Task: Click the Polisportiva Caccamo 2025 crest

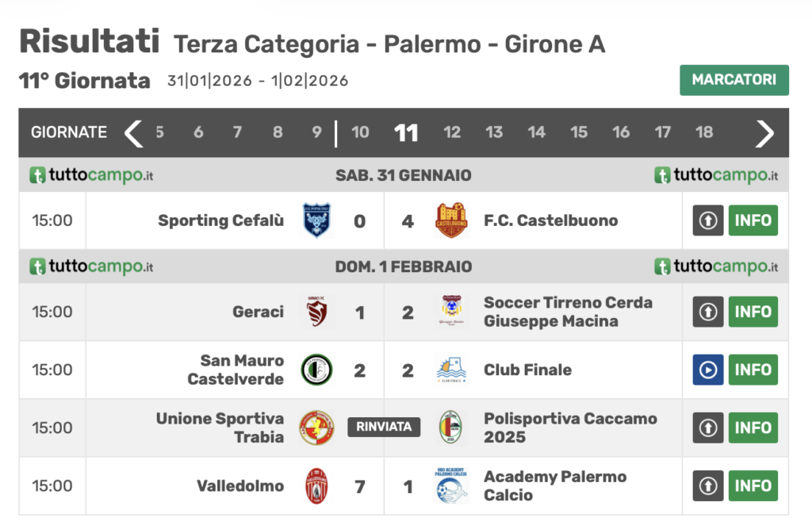Action: click(451, 427)
